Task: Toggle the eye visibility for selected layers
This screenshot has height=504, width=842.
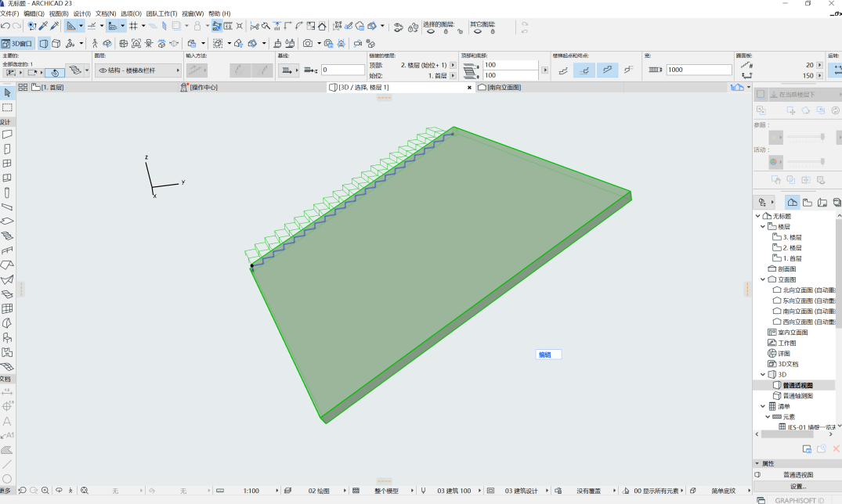Action: 431,31
